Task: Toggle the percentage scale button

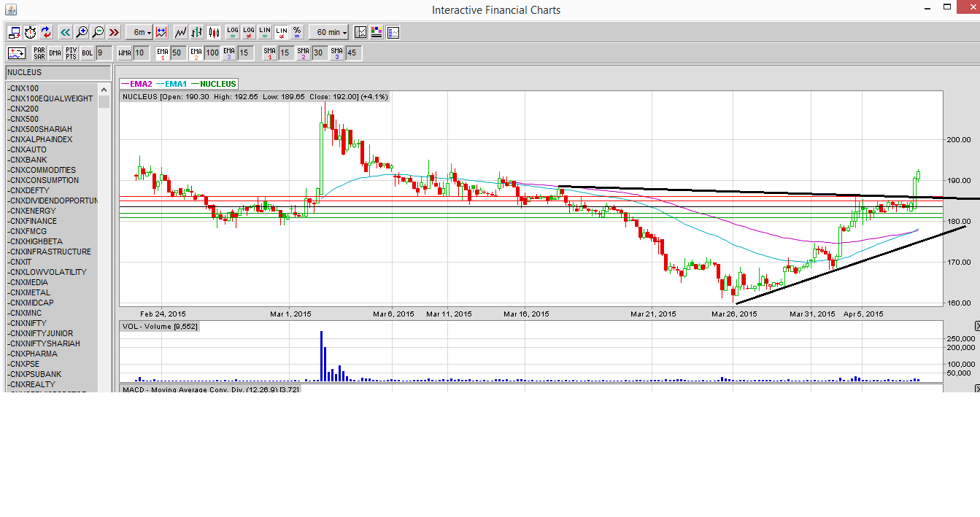Action: coord(296,32)
